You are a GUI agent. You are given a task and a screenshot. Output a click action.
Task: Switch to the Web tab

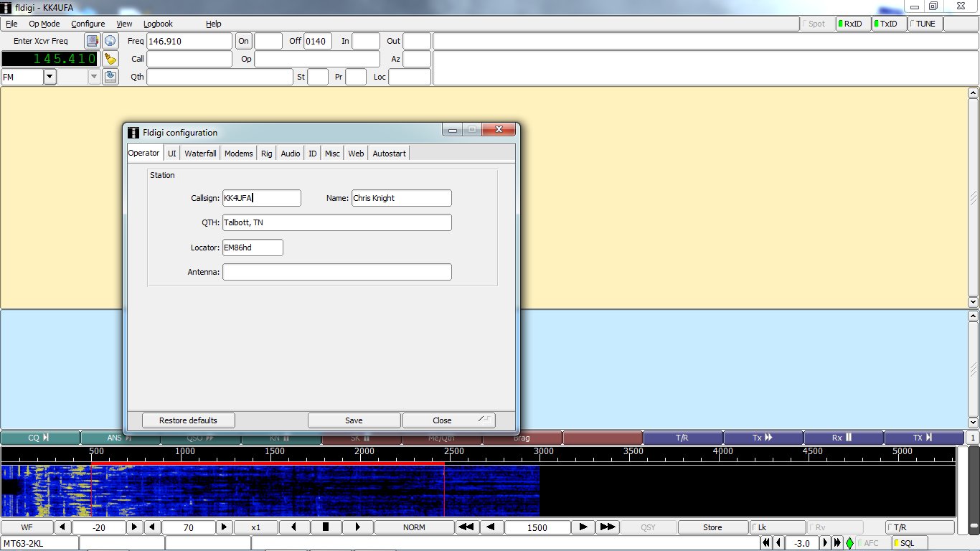click(356, 154)
